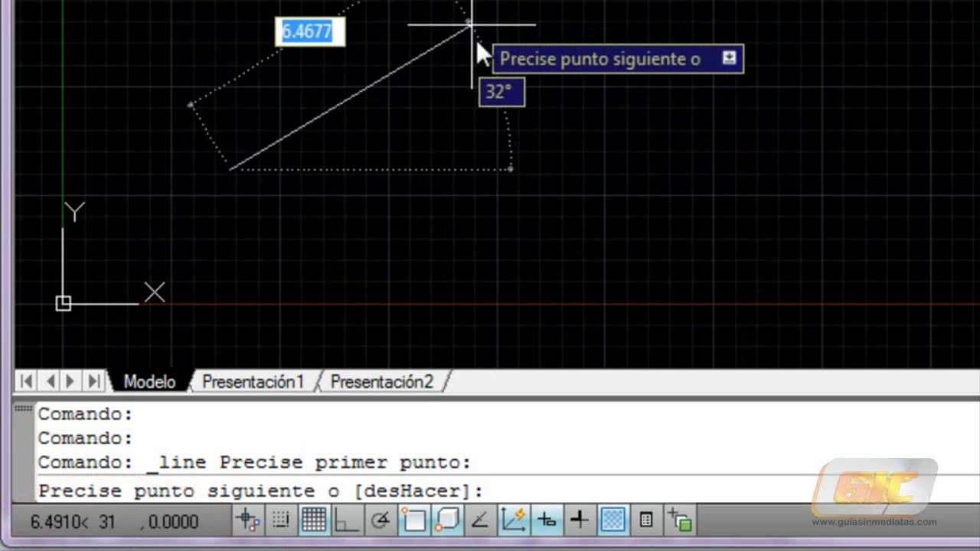Click the Selection Cycling icon
Viewport: 980px width, 551px height.
(679, 520)
